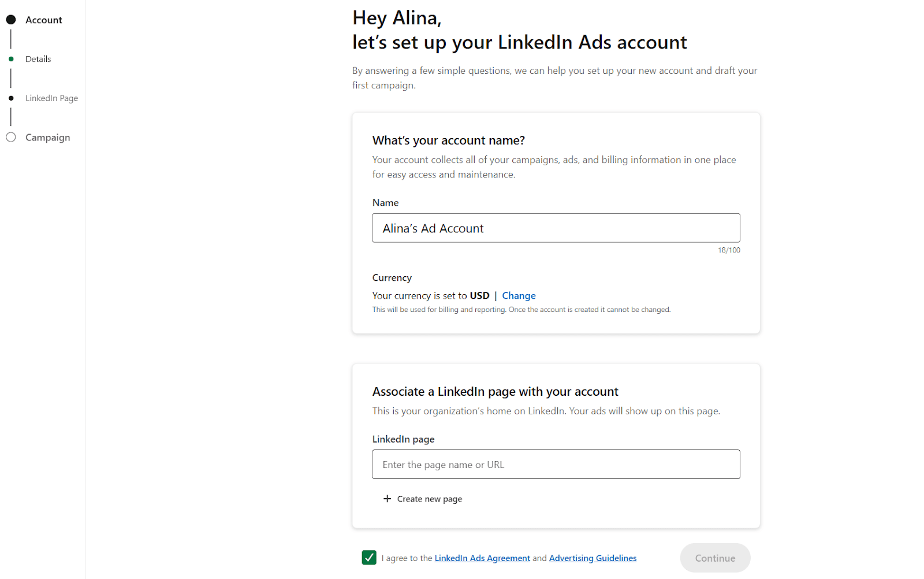Screen dimensions: 924x579
Task: Click the 18/100 character counter
Action: 729,250
